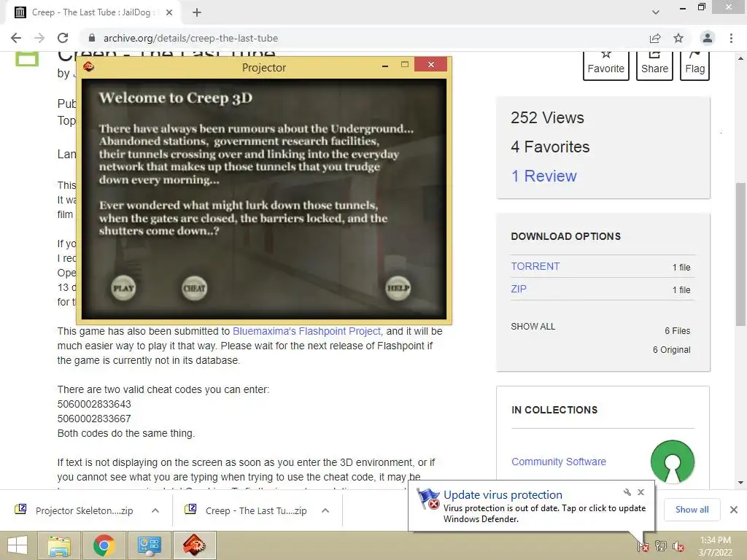Minimize the Projector window

(x=385, y=65)
